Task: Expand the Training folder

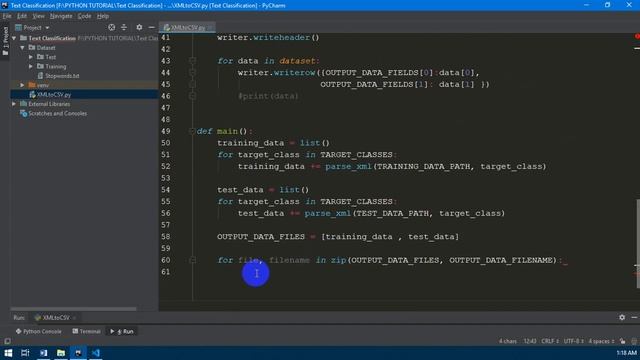Action: (31, 67)
